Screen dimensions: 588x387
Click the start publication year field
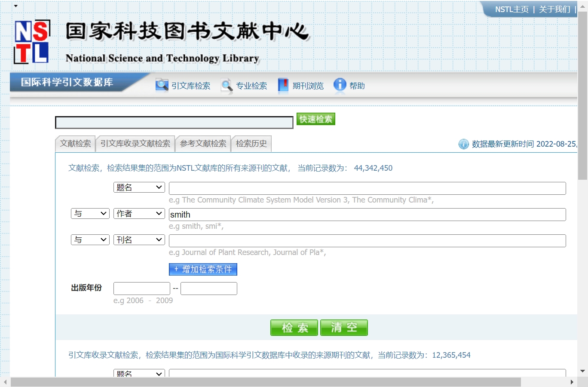pyautogui.click(x=142, y=289)
